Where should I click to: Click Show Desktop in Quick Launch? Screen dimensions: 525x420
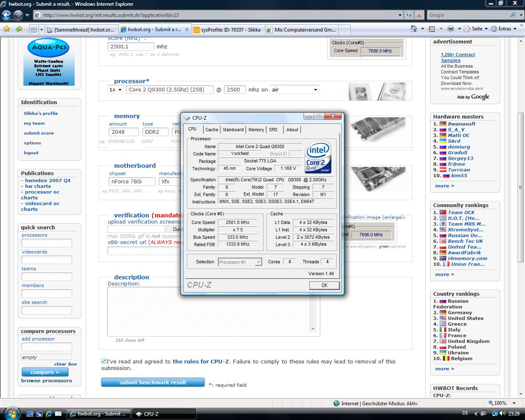30,414
